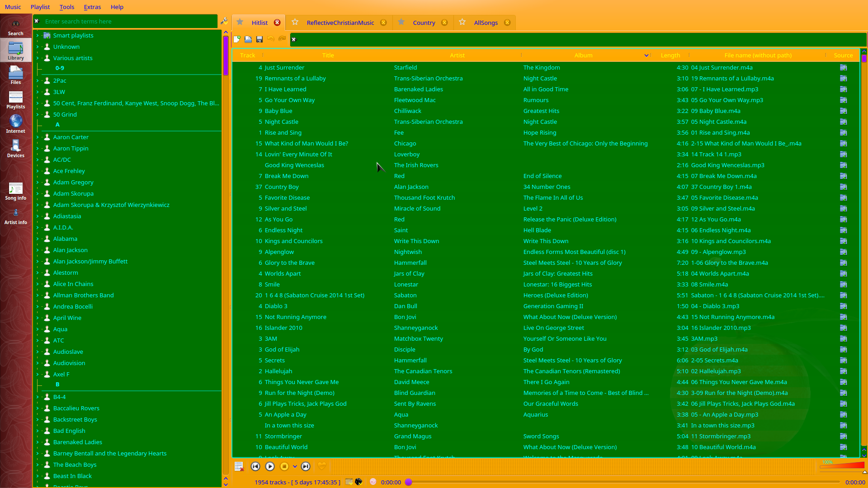Image resolution: width=868 pixels, height=488 pixels.
Task: Open the Files sidebar panel
Action: coord(16,75)
